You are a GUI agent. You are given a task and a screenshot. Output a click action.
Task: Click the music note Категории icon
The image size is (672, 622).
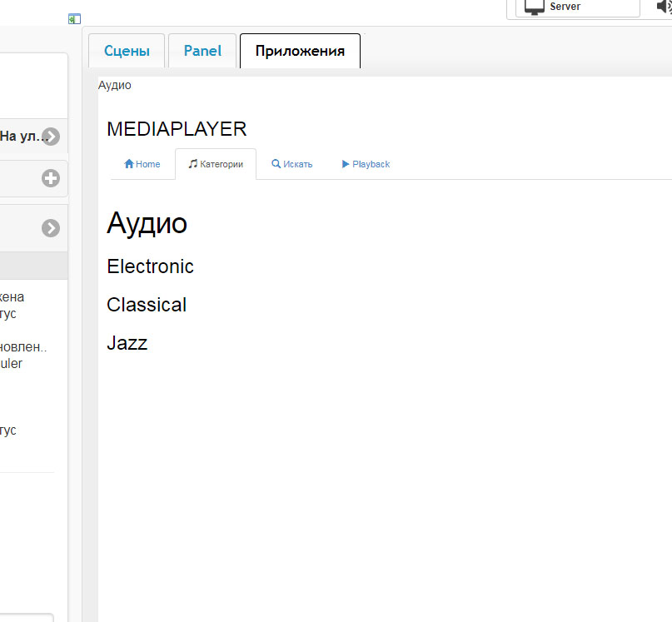tap(193, 164)
